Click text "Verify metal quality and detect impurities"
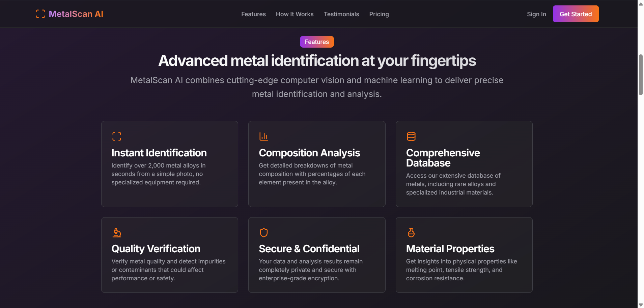The height and width of the screenshot is (308, 644). [168, 270]
